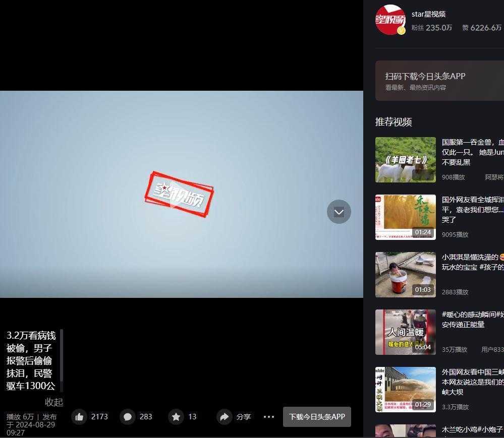Open the 人间温暖 05:04 video thumbnail
This screenshot has height=438, width=504.
pyautogui.click(x=405, y=332)
